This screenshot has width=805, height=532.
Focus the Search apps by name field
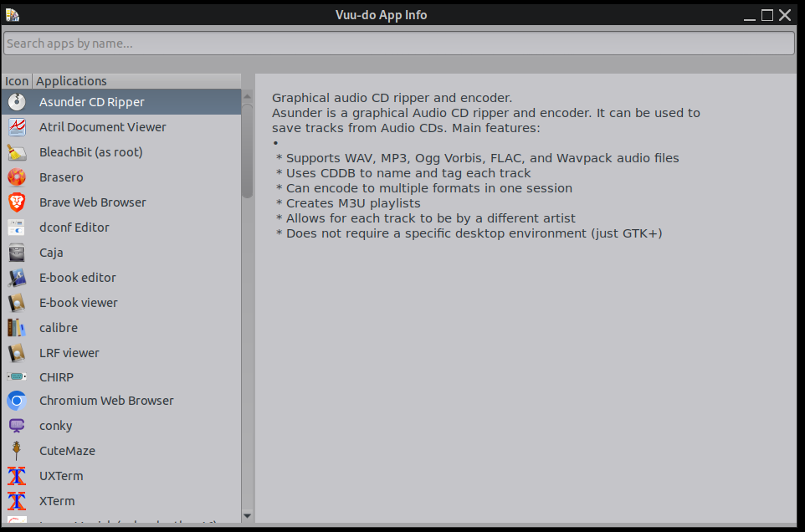pyautogui.click(x=399, y=43)
